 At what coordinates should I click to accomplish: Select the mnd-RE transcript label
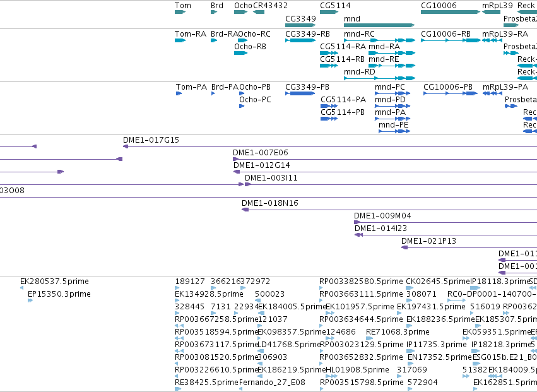click(x=384, y=59)
